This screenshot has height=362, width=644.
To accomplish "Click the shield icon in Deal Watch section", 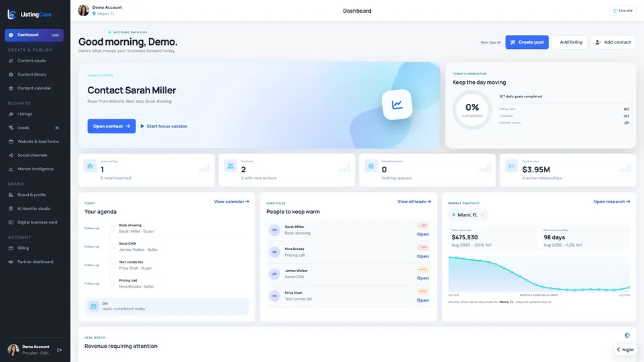I will click(627, 336).
